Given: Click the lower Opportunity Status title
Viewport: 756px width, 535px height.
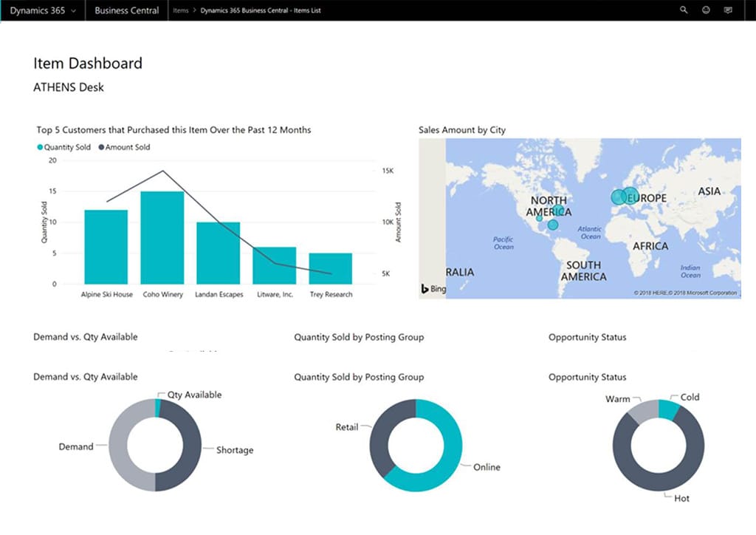Looking at the screenshot, I should coord(587,378).
